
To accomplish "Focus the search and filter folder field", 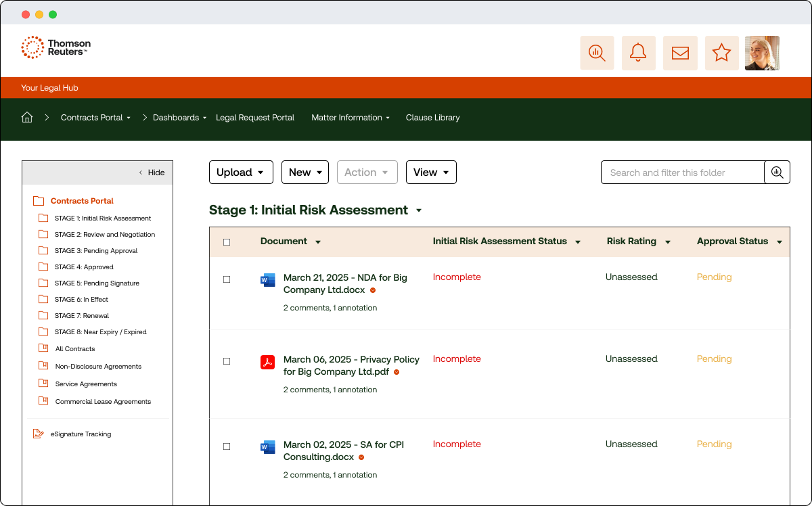I will point(682,172).
